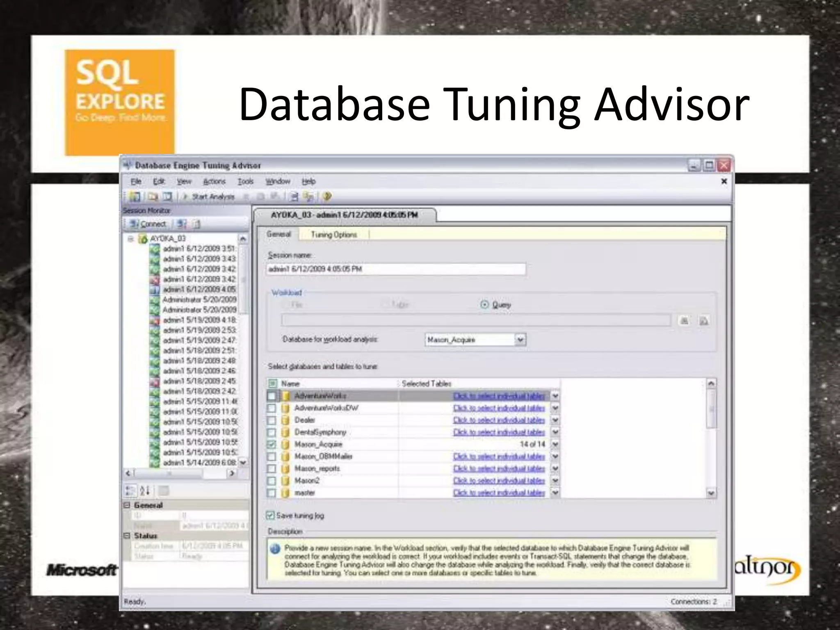Open the Window menu
Image resolution: width=840 pixels, height=630 pixels.
[278, 181]
